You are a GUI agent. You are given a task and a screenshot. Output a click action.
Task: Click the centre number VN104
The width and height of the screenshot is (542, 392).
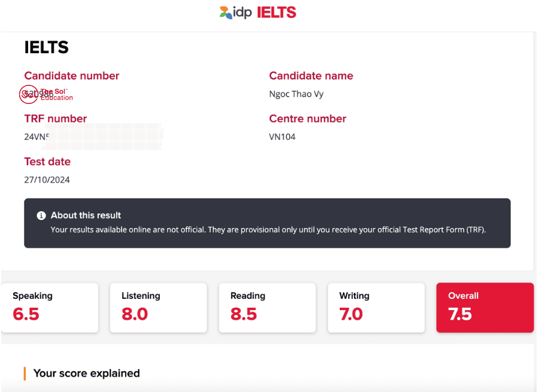(282, 137)
